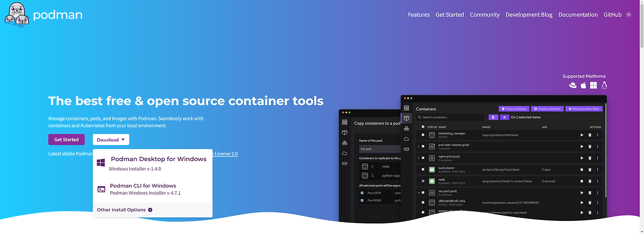
Task: Toggle the select-all checkbox in Containers header
Action: [x=423, y=127]
